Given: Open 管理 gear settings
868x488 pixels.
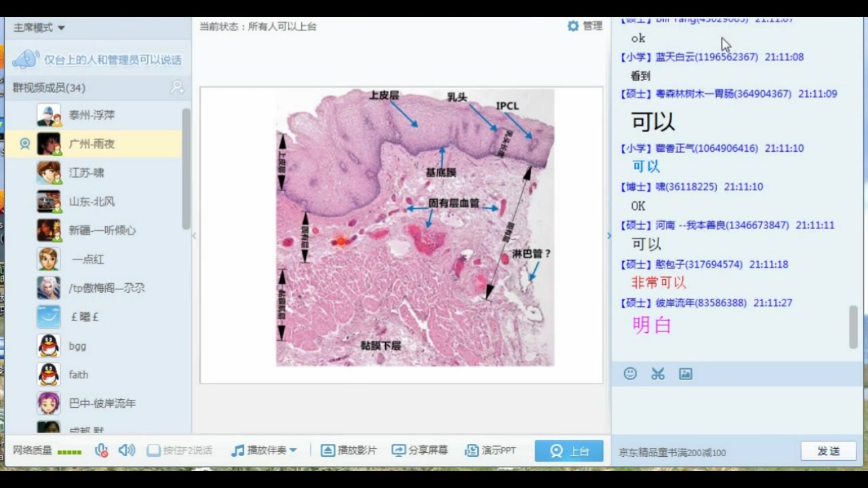Looking at the screenshot, I should (x=585, y=26).
